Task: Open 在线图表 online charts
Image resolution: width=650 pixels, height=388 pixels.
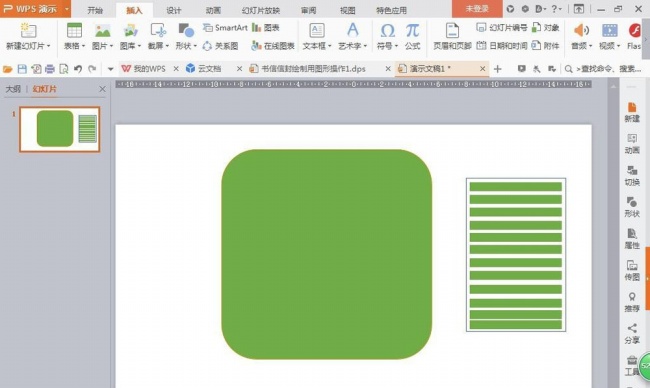Action: (273, 46)
